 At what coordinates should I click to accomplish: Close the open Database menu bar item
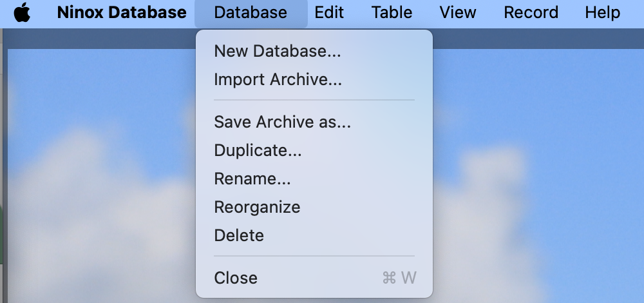251,13
